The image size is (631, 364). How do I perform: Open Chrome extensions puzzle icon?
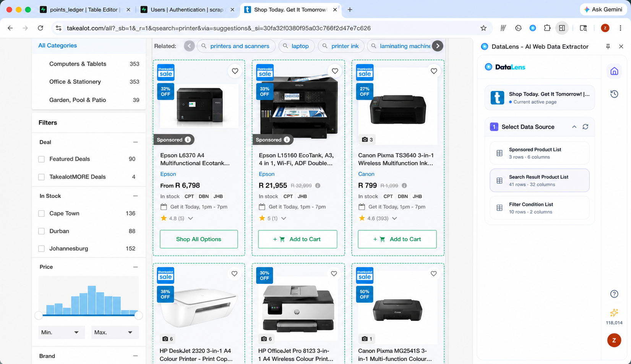547,28
